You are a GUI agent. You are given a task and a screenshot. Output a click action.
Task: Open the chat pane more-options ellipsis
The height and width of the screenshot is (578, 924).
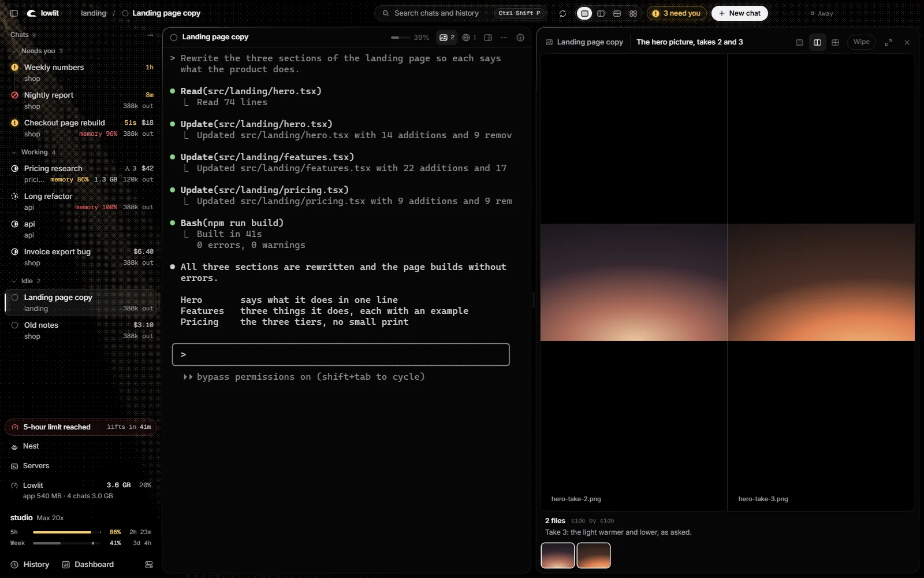504,38
